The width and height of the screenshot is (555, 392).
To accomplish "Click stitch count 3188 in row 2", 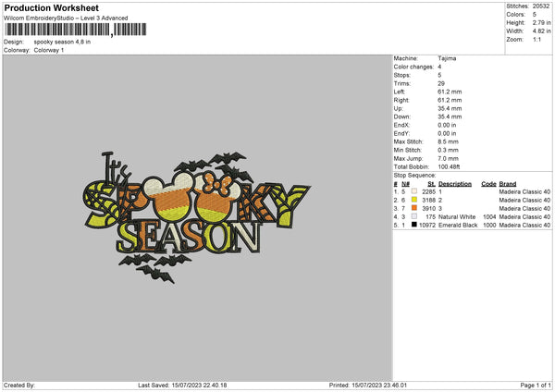I will click(x=429, y=201).
